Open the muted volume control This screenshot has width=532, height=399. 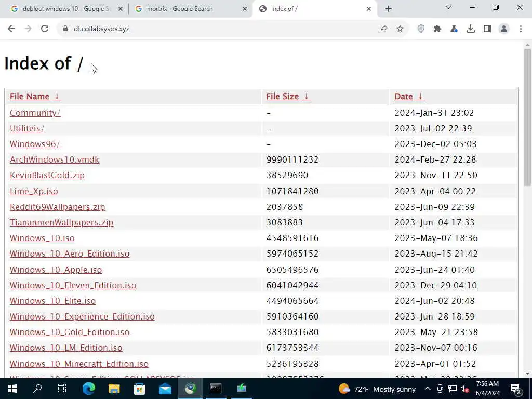coord(464,389)
